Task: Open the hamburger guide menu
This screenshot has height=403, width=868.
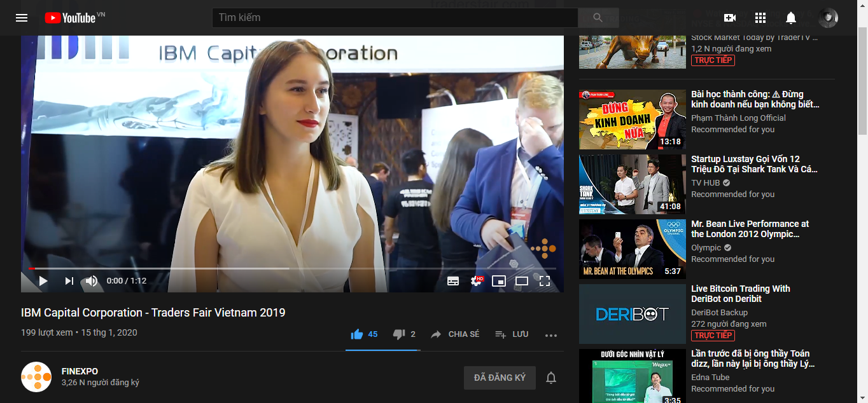Action: (22, 18)
